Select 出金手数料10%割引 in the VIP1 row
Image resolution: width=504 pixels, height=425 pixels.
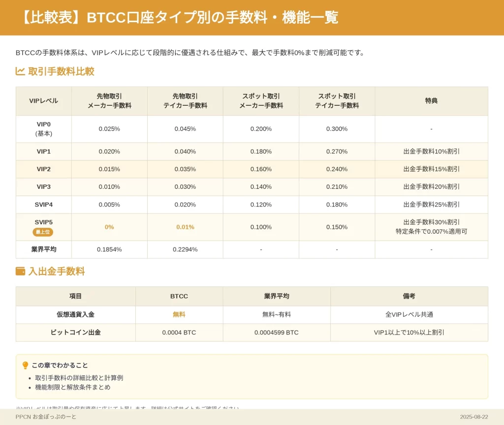coord(431,152)
